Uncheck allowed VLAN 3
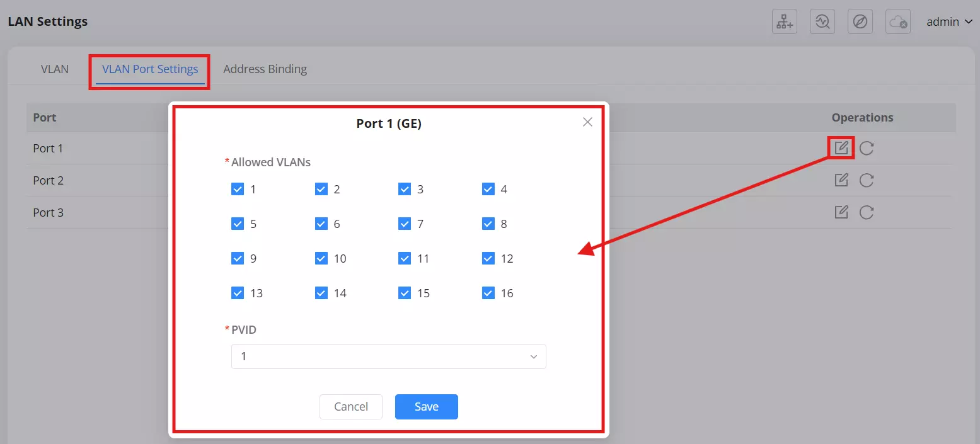The height and width of the screenshot is (444, 980). pos(405,189)
